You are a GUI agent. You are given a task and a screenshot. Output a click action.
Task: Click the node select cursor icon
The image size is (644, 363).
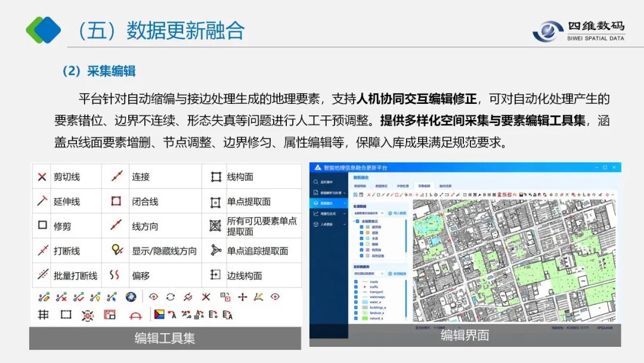(x=112, y=297)
